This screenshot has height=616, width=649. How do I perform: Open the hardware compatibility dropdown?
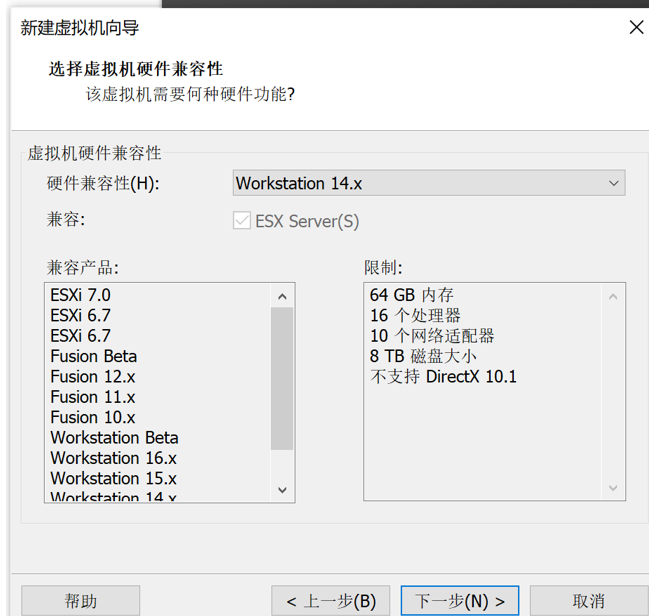pyautogui.click(x=429, y=183)
